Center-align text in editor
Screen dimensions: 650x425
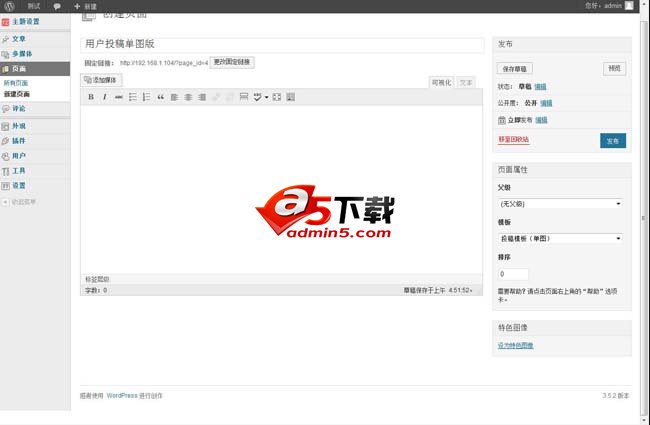[x=188, y=97]
